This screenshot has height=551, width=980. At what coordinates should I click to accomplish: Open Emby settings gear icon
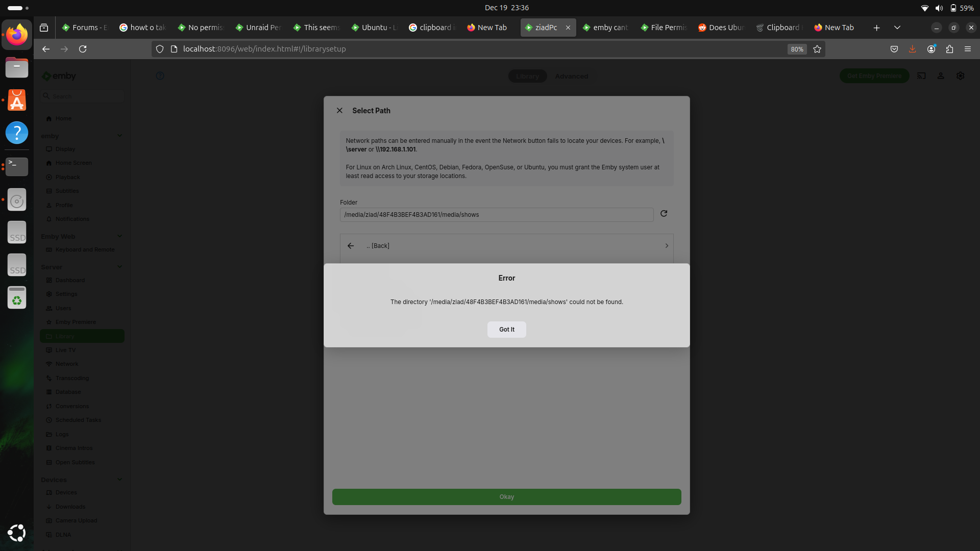[961, 76]
